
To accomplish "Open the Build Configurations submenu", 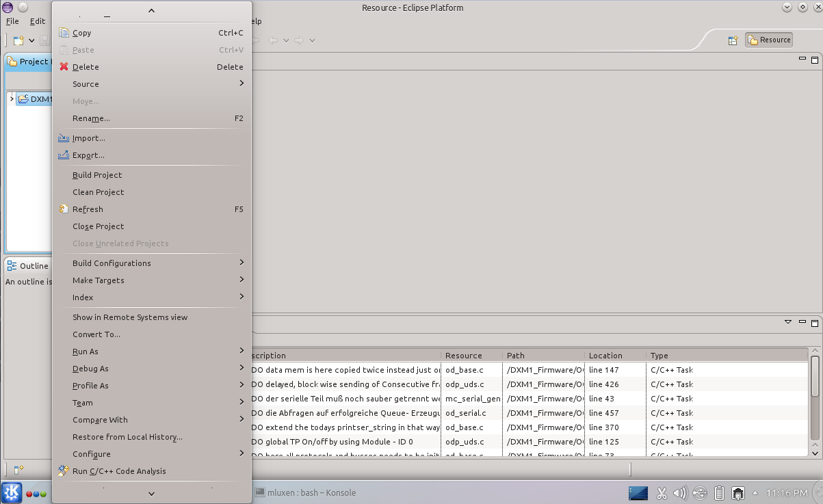I will pos(112,263).
